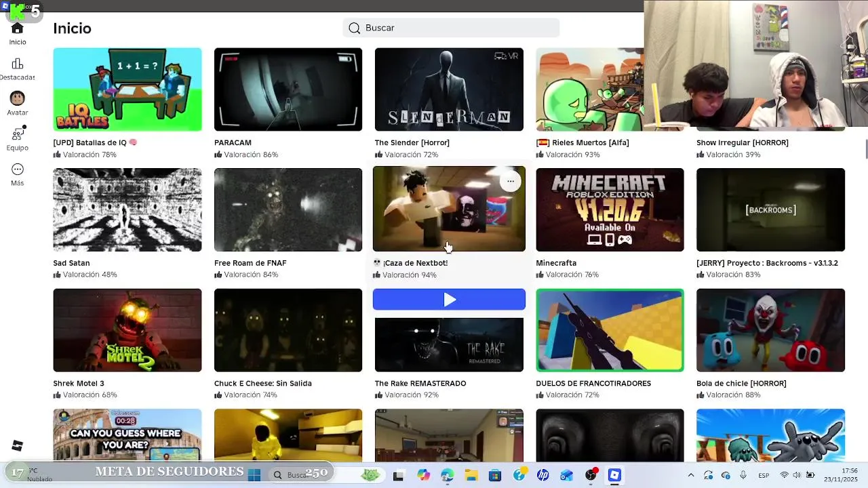This screenshot has height=488, width=868.
Task: Open Microsoft Store from the taskbar
Action: point(495,475)
